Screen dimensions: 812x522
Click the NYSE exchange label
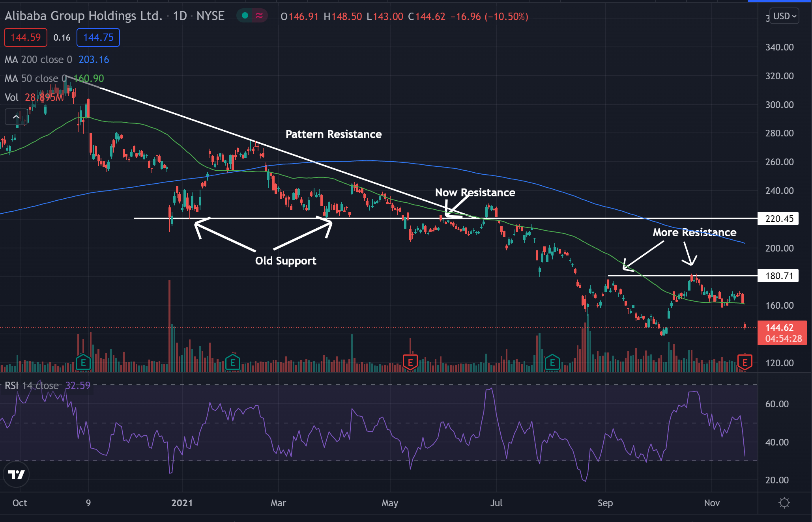[210, 16]
